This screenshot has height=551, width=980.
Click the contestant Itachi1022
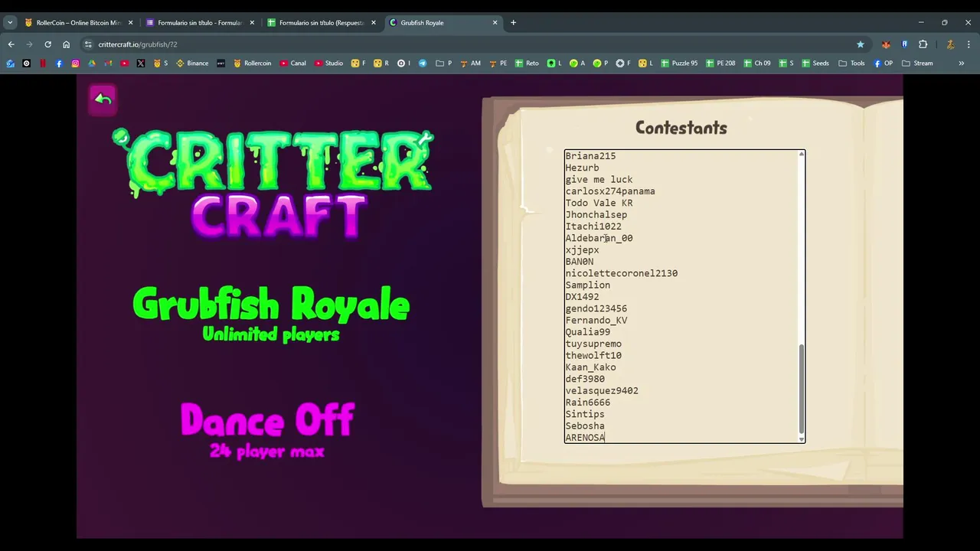click(x=593, y=227)
